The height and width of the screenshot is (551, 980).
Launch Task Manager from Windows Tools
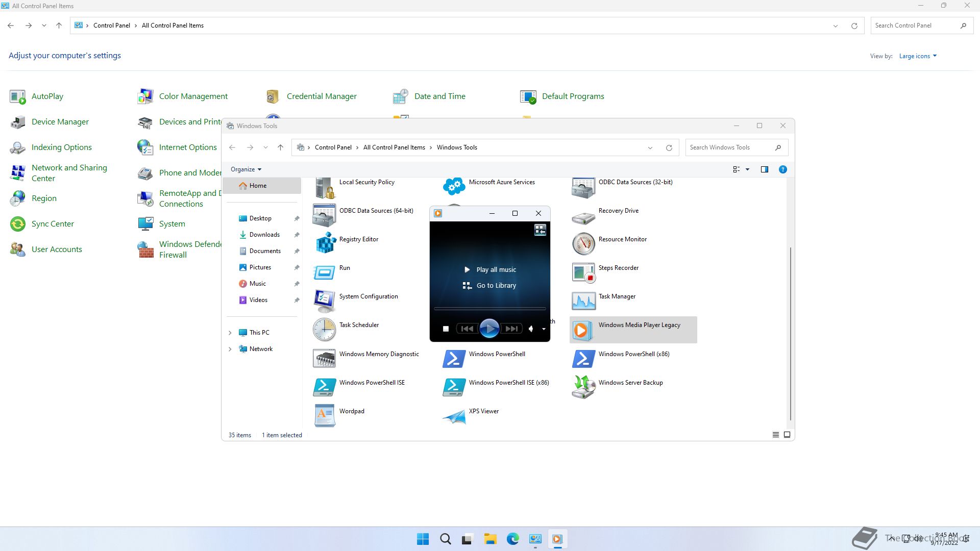[x=604, y=300]
